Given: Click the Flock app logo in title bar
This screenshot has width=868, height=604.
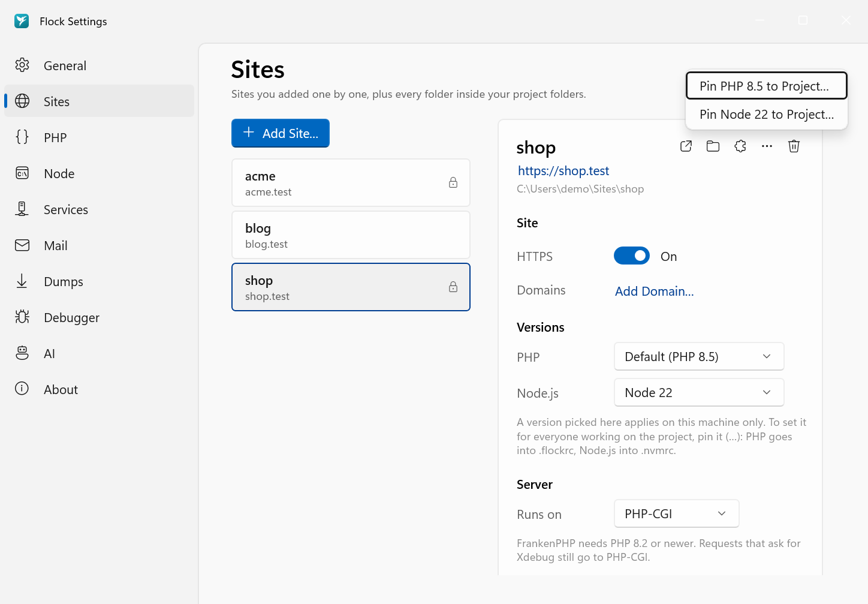Looking at the screenshot, I should (22, 21).
